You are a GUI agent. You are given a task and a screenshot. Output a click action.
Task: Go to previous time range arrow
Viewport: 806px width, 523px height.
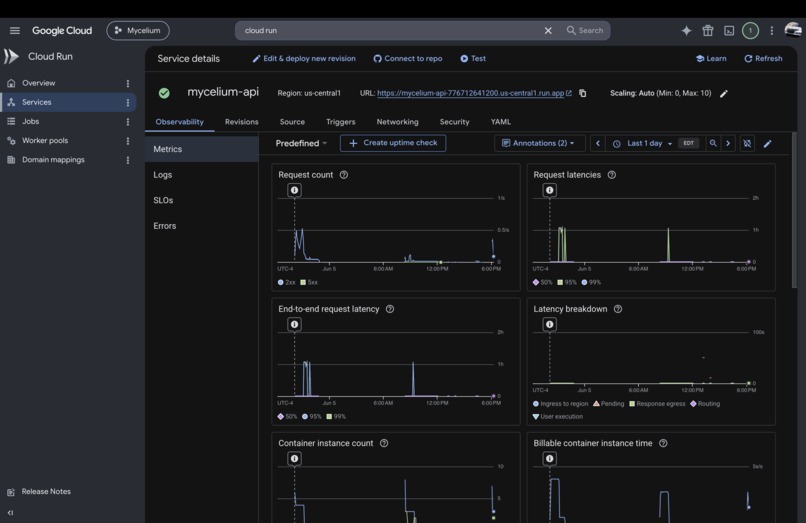point(597,143)
